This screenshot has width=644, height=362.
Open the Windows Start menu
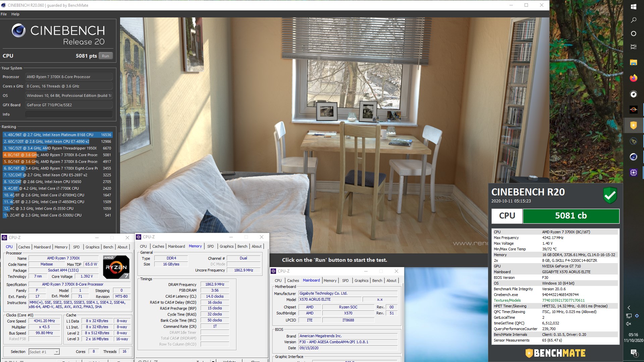(x=633, y=6)
